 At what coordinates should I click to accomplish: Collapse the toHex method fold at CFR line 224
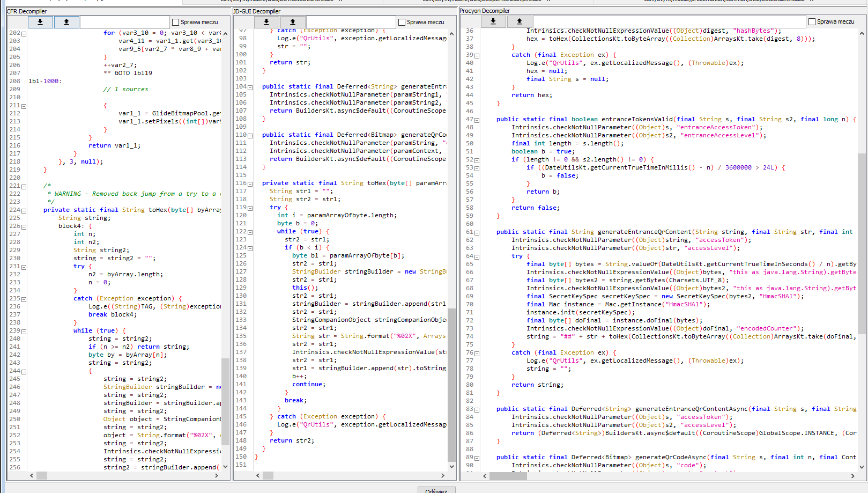[24, 211]
